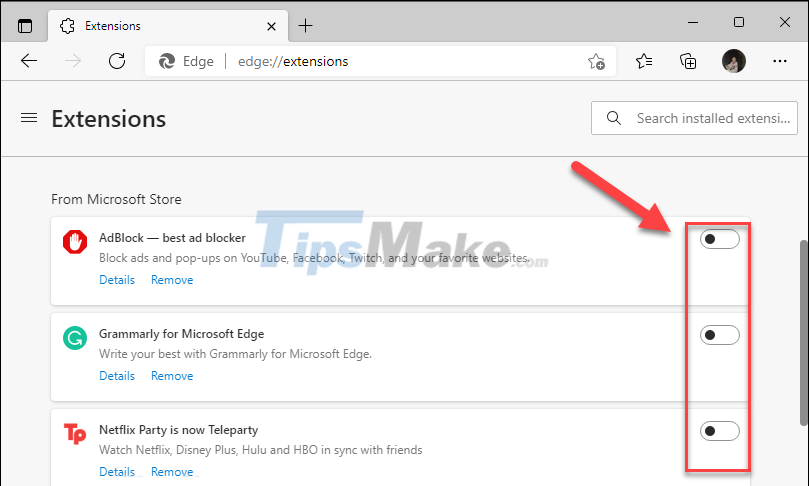This screenshot has width=809, height=486.
Task: Remove the Teleparty extension
Action: 172,472
